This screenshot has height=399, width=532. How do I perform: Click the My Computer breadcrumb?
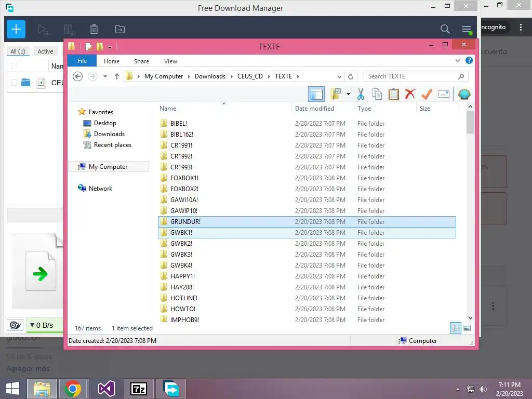(164, 76)
